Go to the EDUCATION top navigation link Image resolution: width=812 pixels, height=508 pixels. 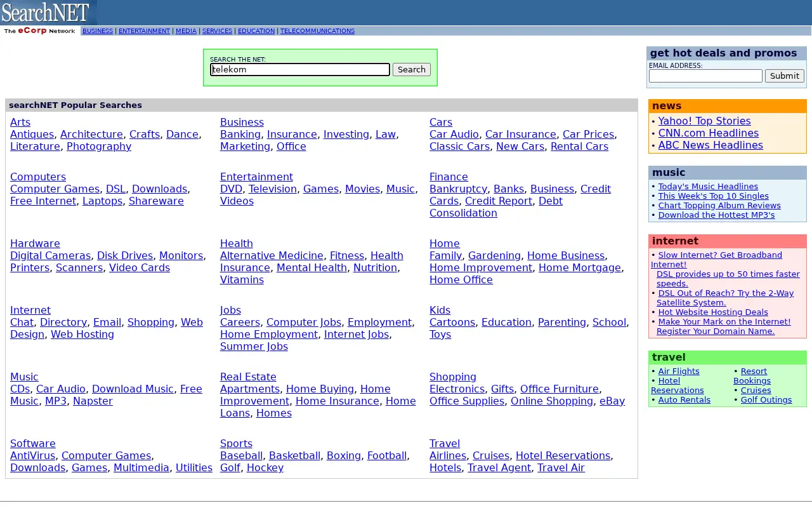coord(256,31)
